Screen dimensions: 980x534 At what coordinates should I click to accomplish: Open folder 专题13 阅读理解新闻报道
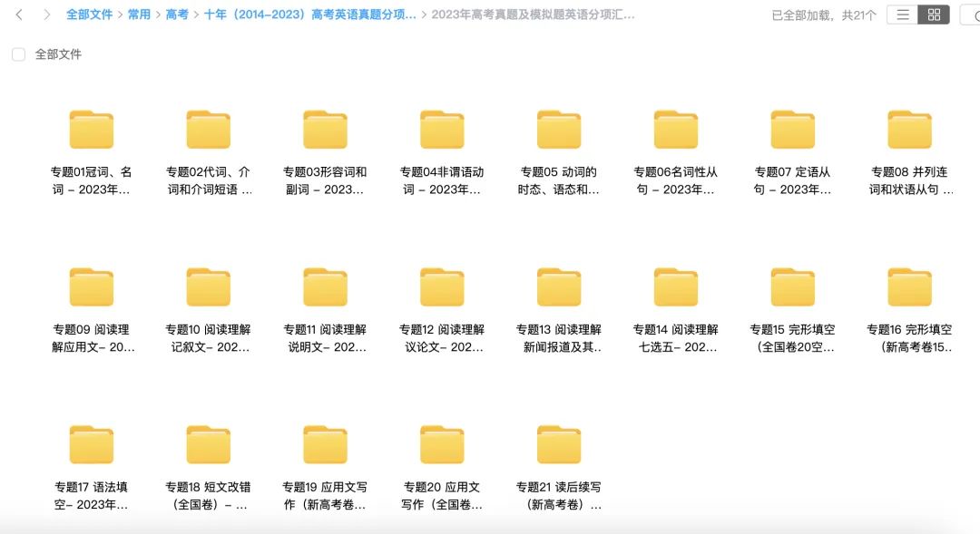pyautogui.click(x=559, y=287)
